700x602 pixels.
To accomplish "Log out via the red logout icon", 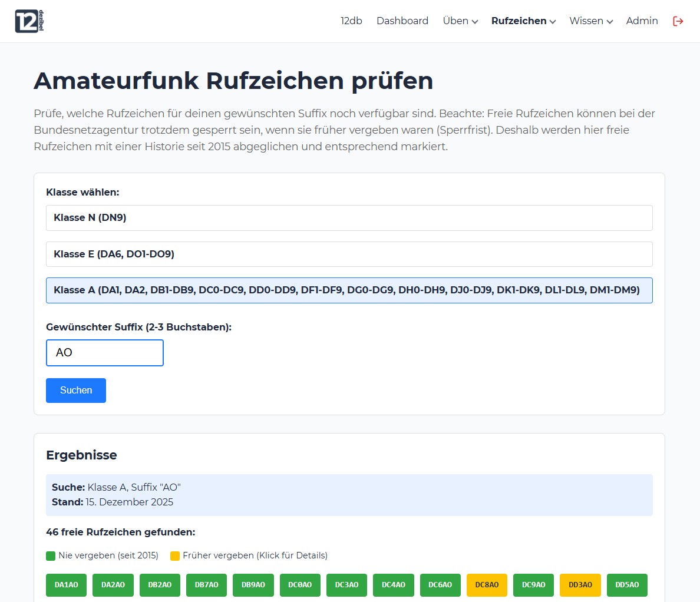I will coord(678,21).
